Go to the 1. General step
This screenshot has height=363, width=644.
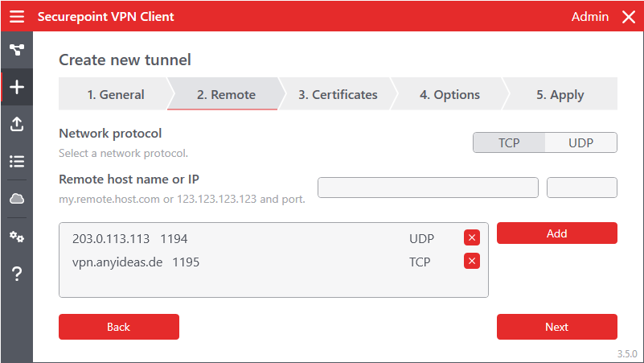pyautogui.click(x=116, y=94)
